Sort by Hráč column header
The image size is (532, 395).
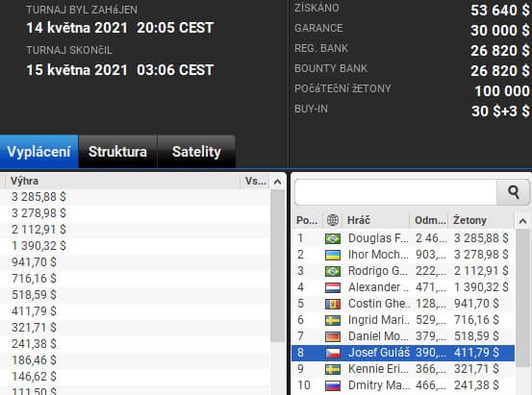pos(376,220)
